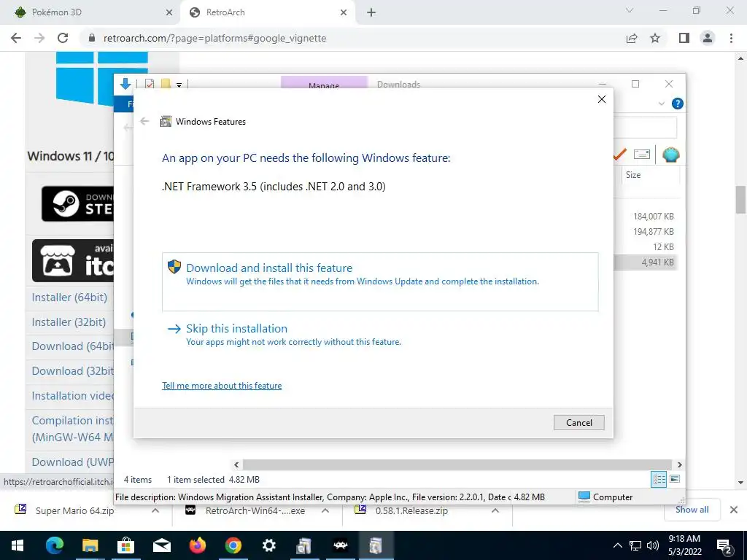Click left arrow of Explorer horizontal scrollbar

point(236,464)
